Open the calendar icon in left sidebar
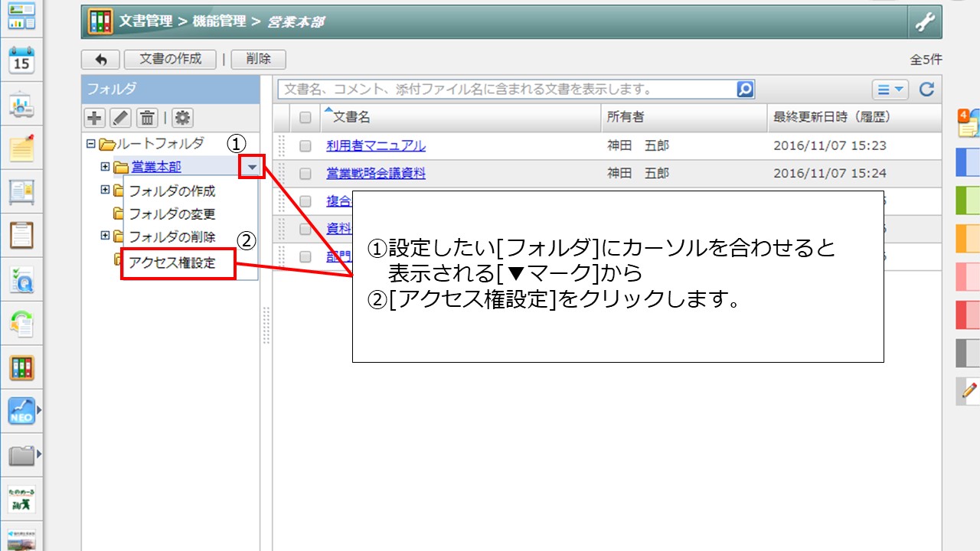This screenshot has width=980, height=551. pyautogui.click(x=21, y=60)
